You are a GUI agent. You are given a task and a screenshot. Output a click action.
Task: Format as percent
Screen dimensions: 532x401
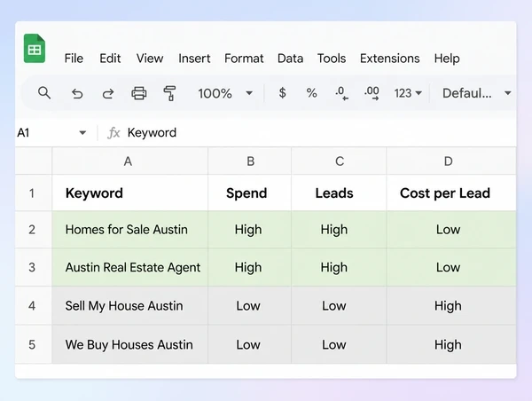[x=311, y=92]
